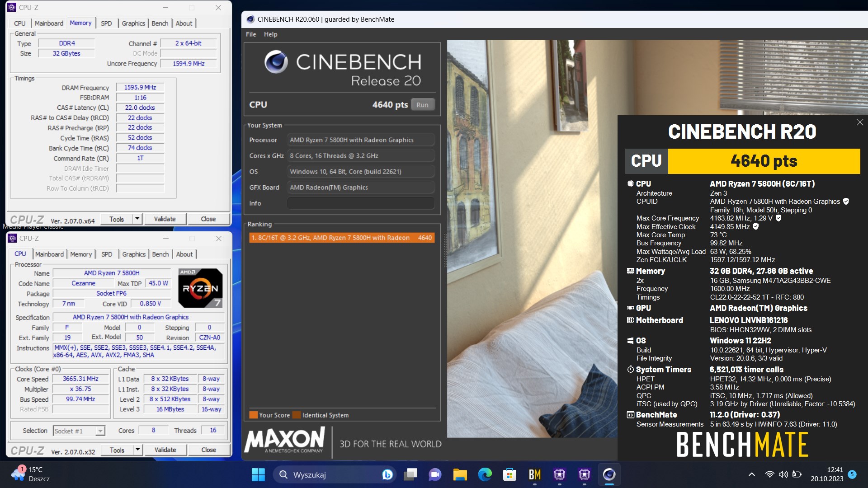This screenshot has height=488, width=868.
Task: Open the Chat app on the taskbar
Action: [x=435, y=474]
